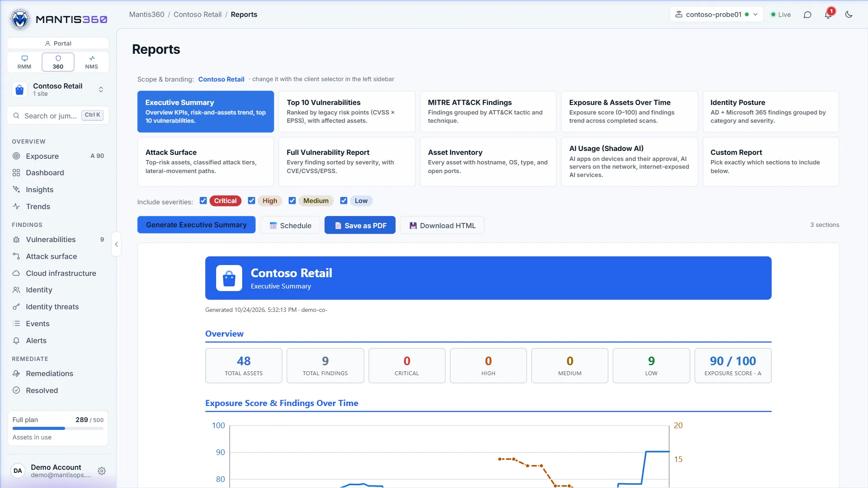The height and width of the screenshot is (488, 868).
Task: Open Cloud infrastructure page
Action: click(x=58, y=273)
